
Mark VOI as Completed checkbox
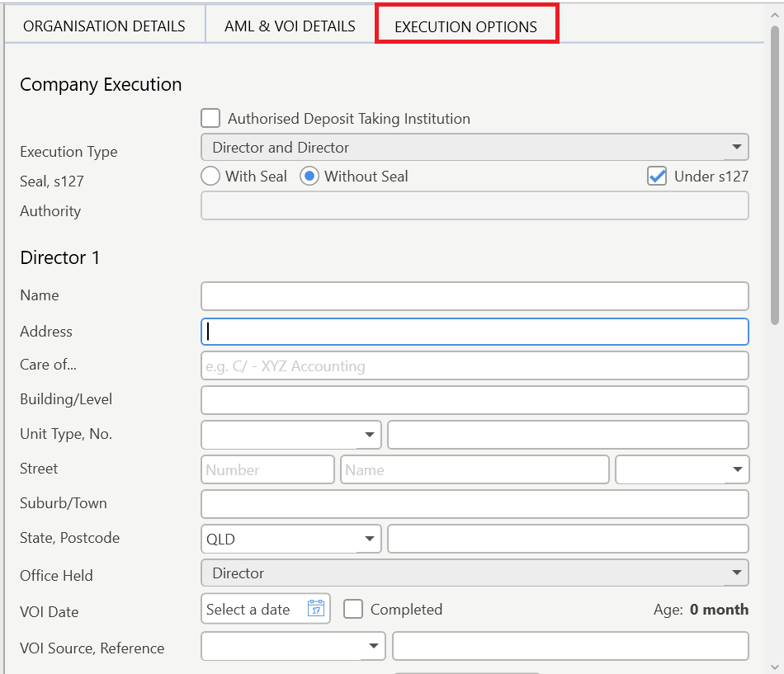click(x=353, y=609)
